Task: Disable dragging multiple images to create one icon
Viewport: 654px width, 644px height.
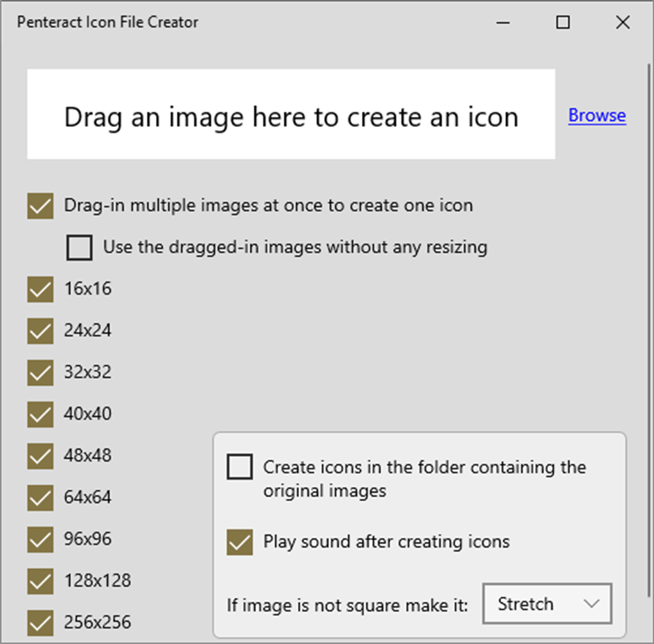Action: [39, 205]
